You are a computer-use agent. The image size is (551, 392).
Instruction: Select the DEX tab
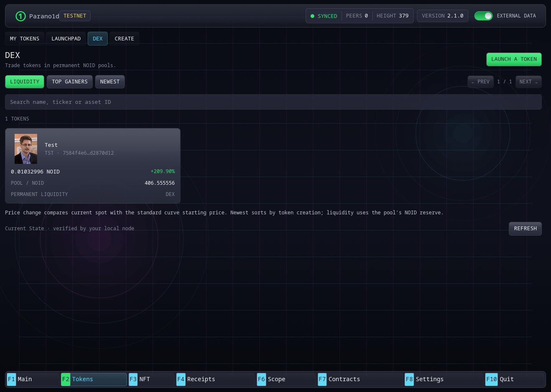click(x=98, y=39)
